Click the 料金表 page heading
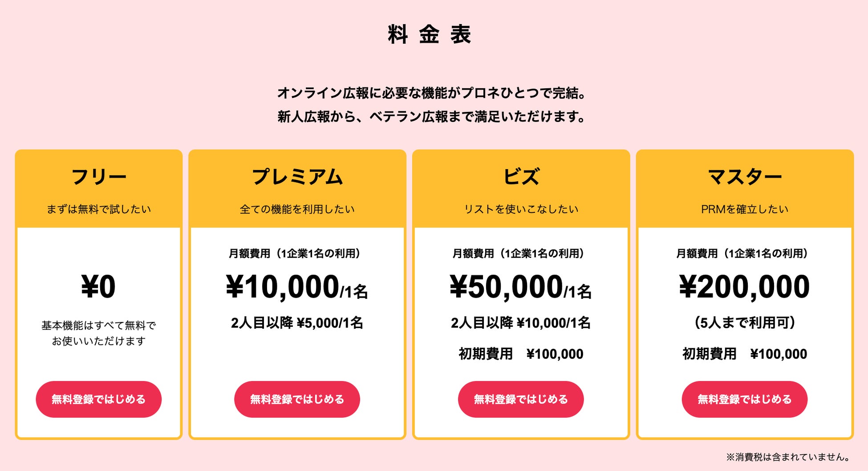The image size is (868, 471). coord(430,34)
